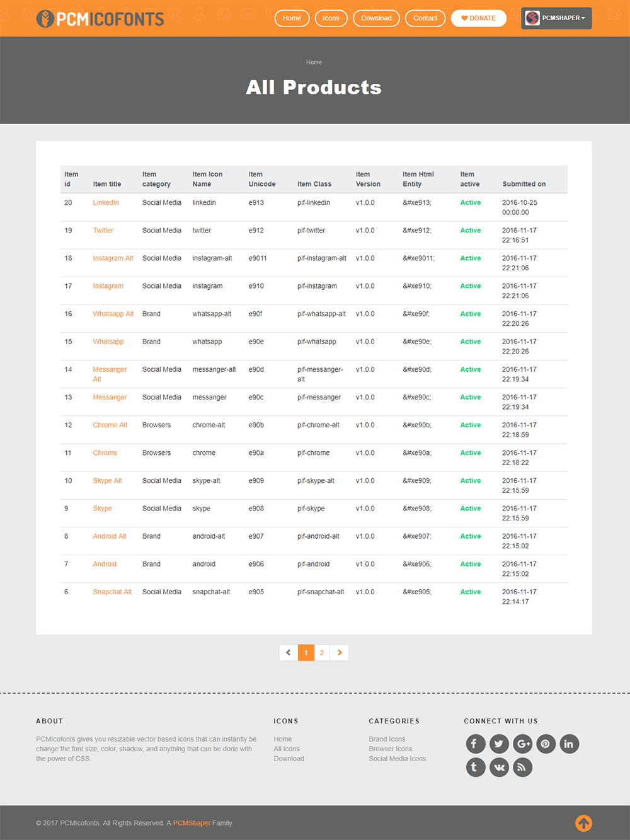Click the DONATE button
This screenshot has width=630, height=840.
click(x=478, y=18)
